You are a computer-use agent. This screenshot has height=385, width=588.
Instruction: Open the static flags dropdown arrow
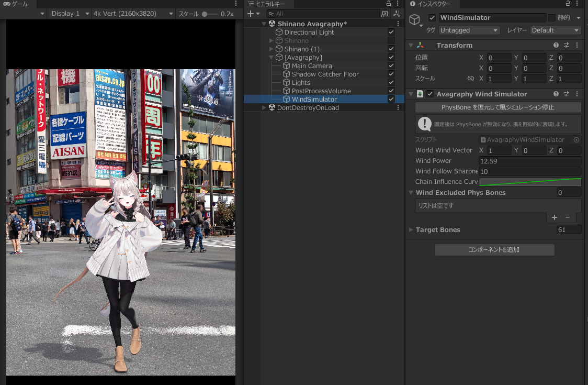[578, 18]
